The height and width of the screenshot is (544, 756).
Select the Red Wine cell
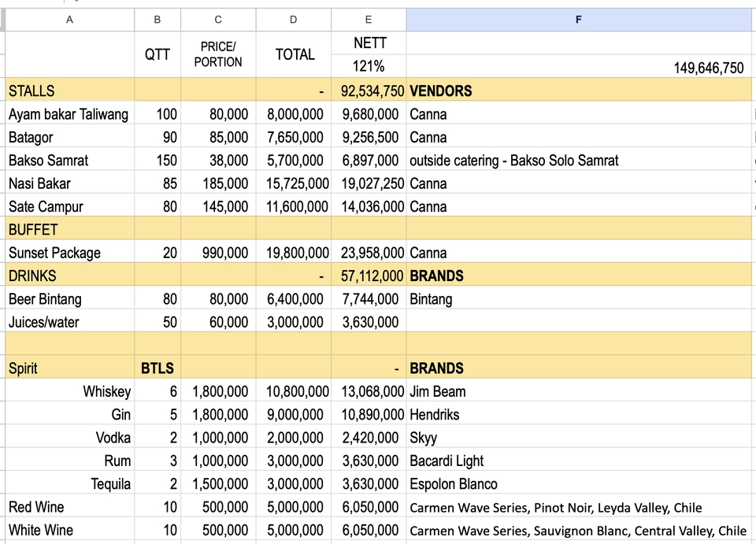click(69, 506)
